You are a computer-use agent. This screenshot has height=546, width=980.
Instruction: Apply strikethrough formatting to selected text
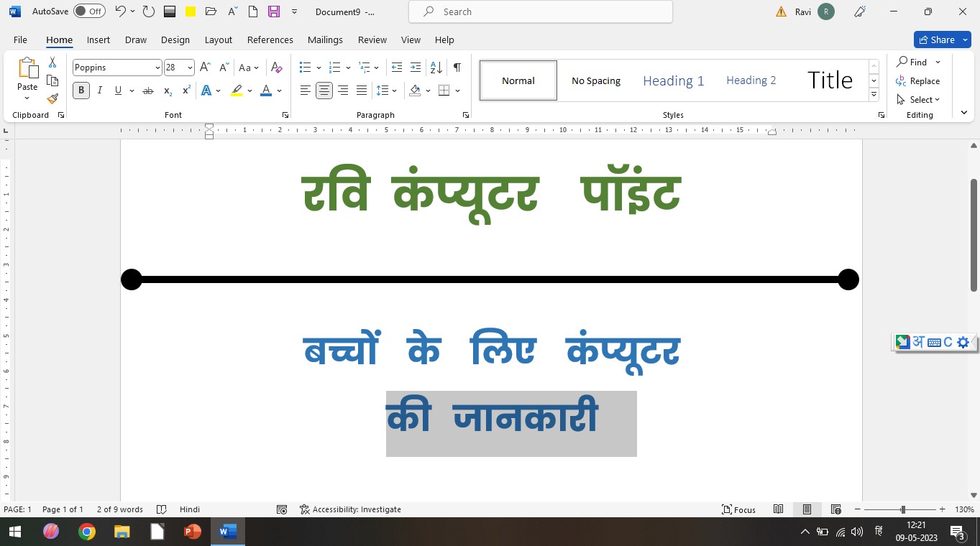click(x=148, y=91)
